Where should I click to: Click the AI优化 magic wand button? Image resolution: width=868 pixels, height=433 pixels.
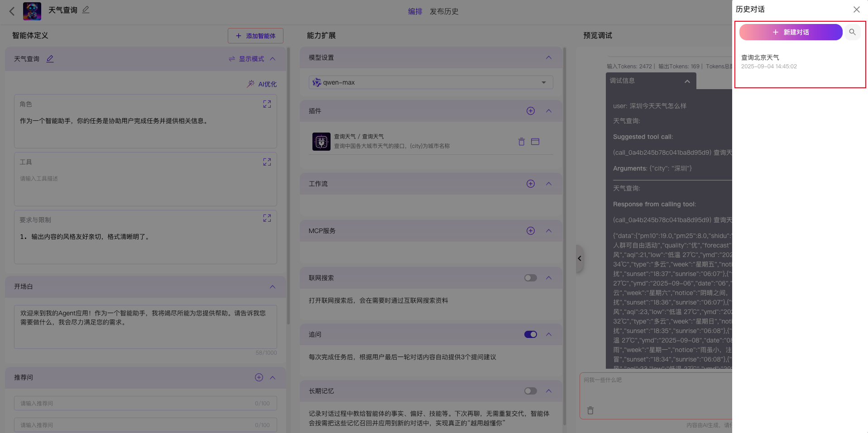tap(262, 84)
